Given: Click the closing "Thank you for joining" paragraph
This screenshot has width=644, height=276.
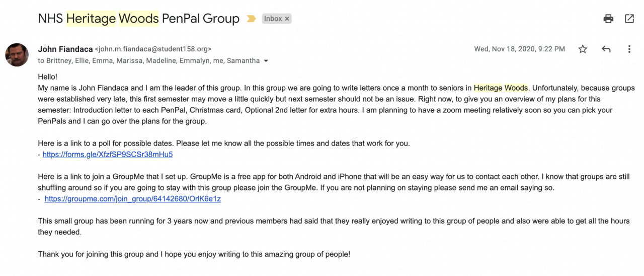Looking at the screenshot, I should click(x=194, y=254).
